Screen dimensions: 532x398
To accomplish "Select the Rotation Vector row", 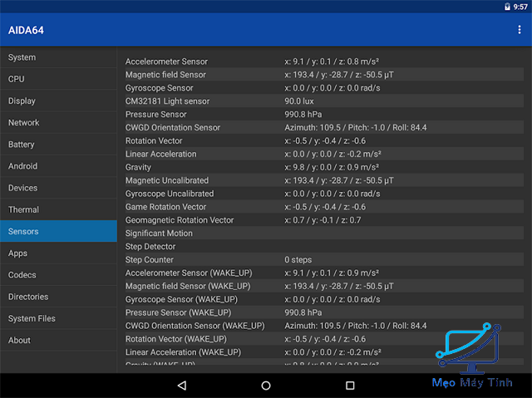I will coord(324,140).
